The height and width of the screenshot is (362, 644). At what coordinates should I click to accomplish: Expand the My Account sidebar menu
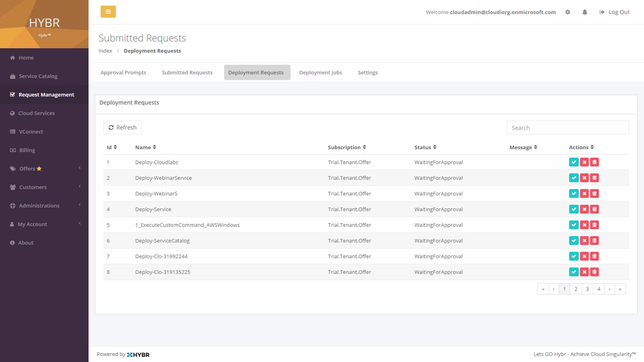pos(44,224)
